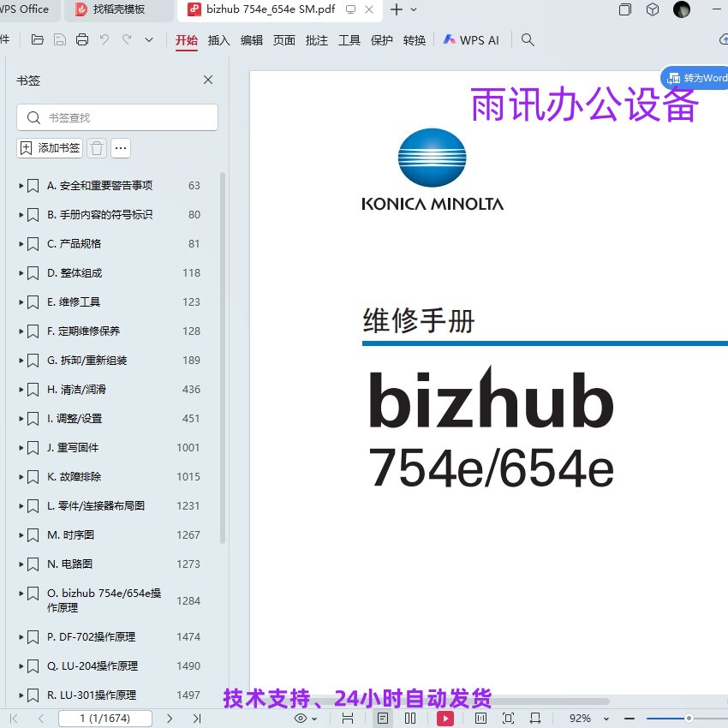The image size is (728, 728).
Task: Open bookmark more-options ellipsis button
Action: [x=121, y=148]
